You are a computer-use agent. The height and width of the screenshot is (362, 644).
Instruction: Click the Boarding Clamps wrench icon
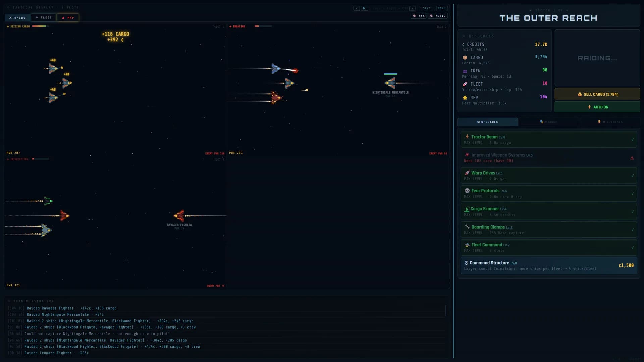tap(467, 227)
